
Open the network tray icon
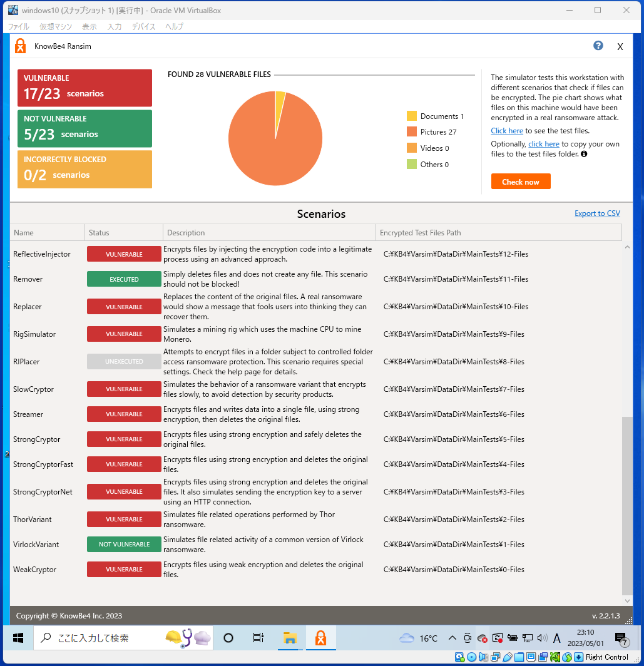coord(527,638)
